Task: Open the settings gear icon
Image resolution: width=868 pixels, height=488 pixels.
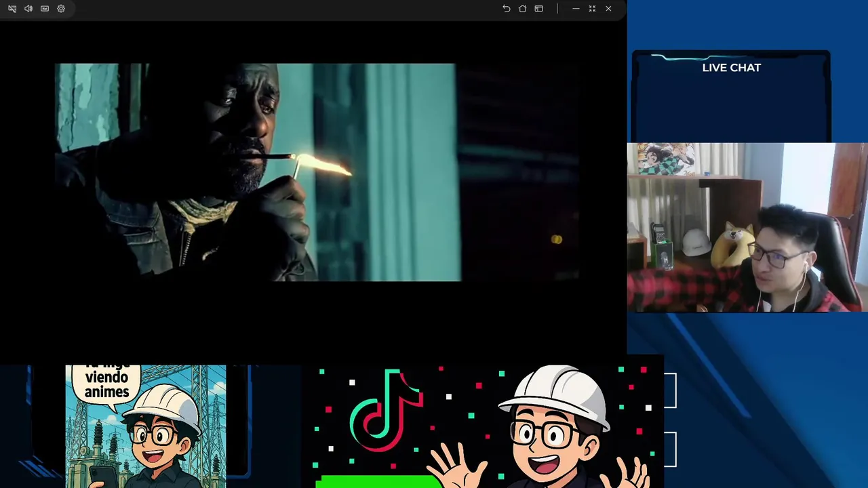Action: [61, 9]
